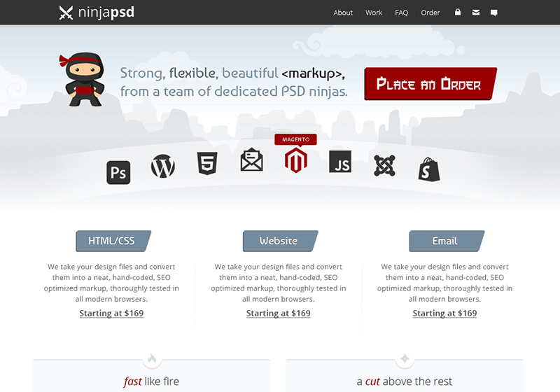
Task: Select the email newsletter envelope icon
Action: [x=252, y=160]
